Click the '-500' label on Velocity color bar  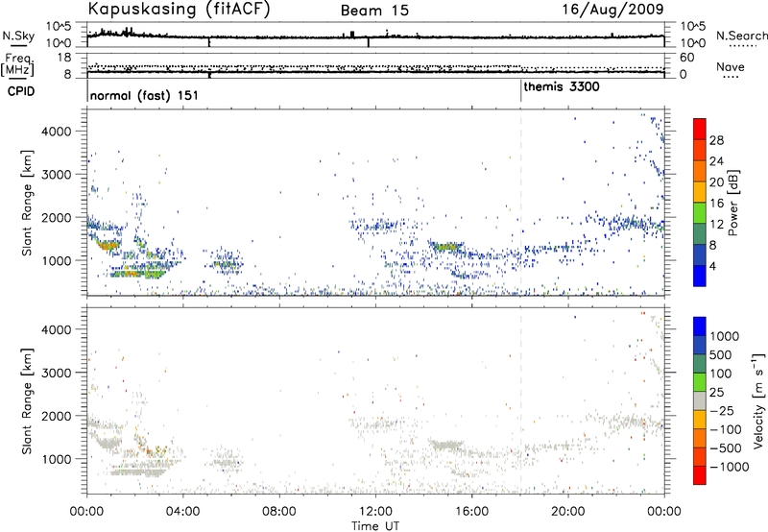[x=726, y=448]
